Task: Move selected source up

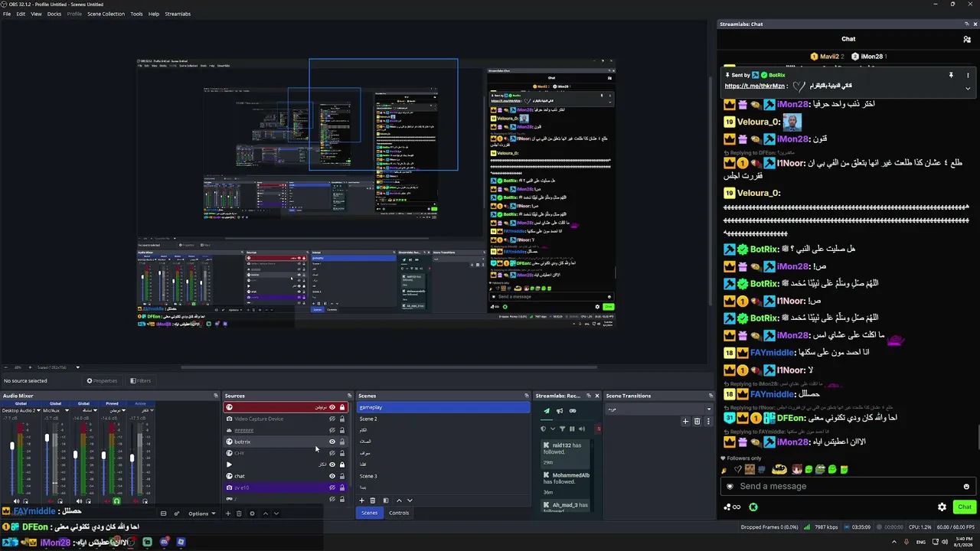Action: 266,514
